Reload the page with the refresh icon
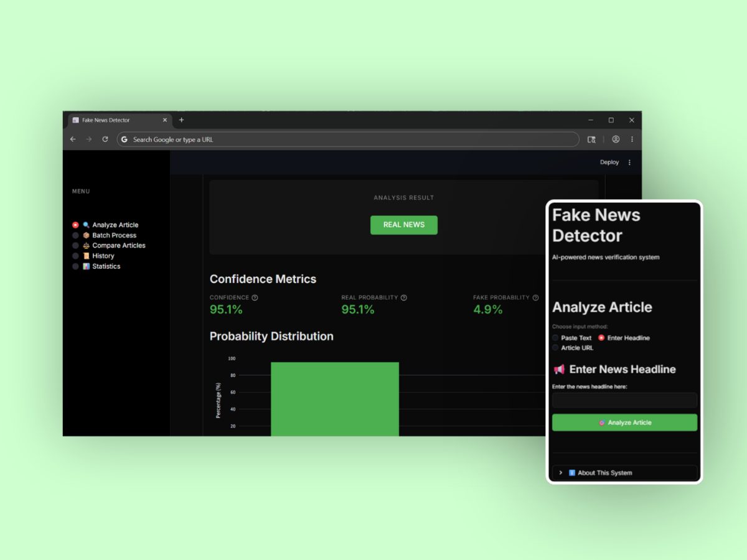 click(x=105, y=139)
